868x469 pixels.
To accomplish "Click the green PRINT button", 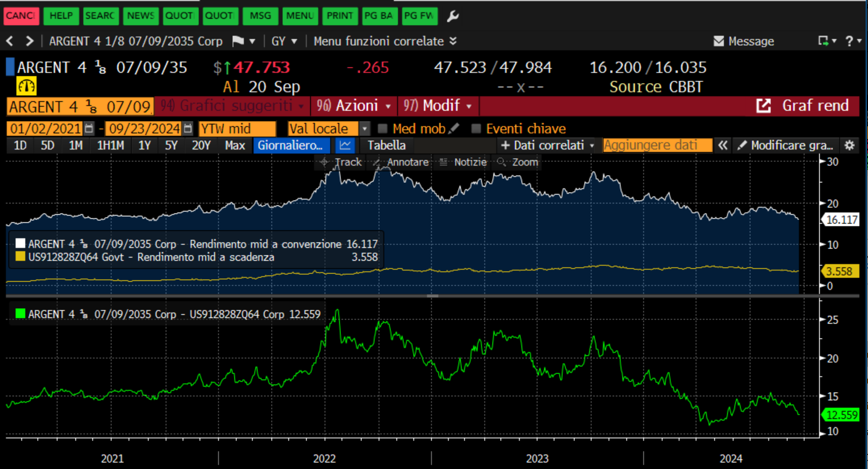I will click(x=340, y=16).
